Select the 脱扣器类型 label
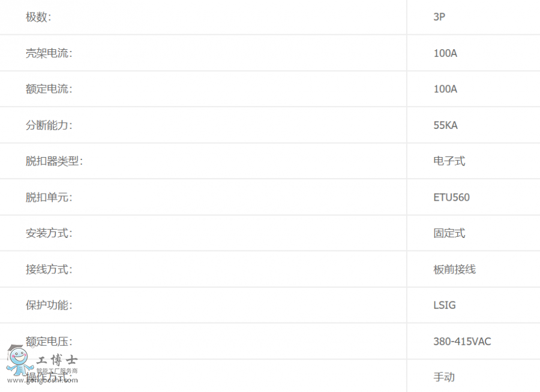540x392 pixels. tap(54, 161)
